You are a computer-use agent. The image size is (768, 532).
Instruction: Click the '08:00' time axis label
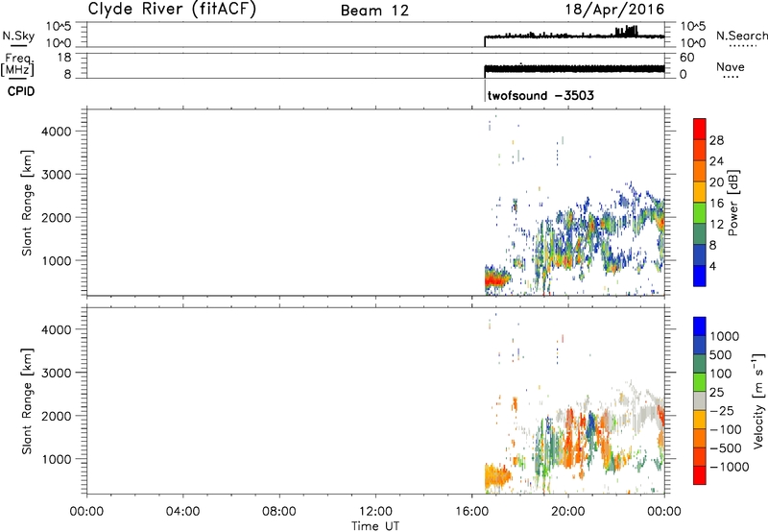(x=279, y=512)
